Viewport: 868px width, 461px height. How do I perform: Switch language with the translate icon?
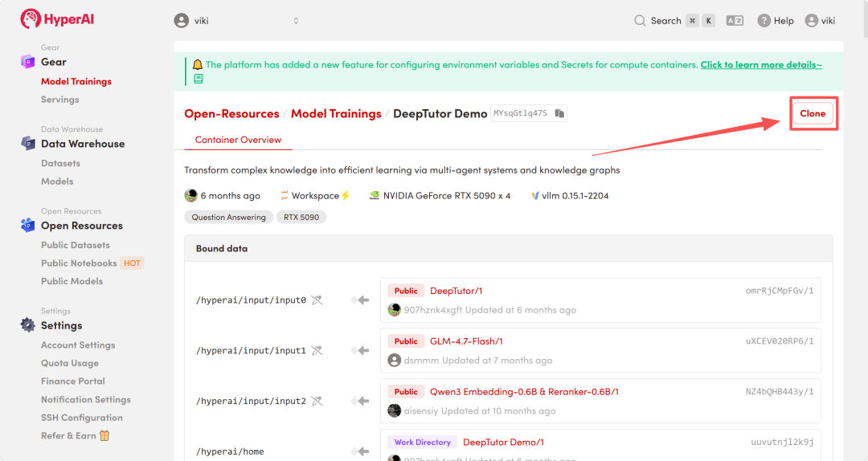tap(735, 20)
